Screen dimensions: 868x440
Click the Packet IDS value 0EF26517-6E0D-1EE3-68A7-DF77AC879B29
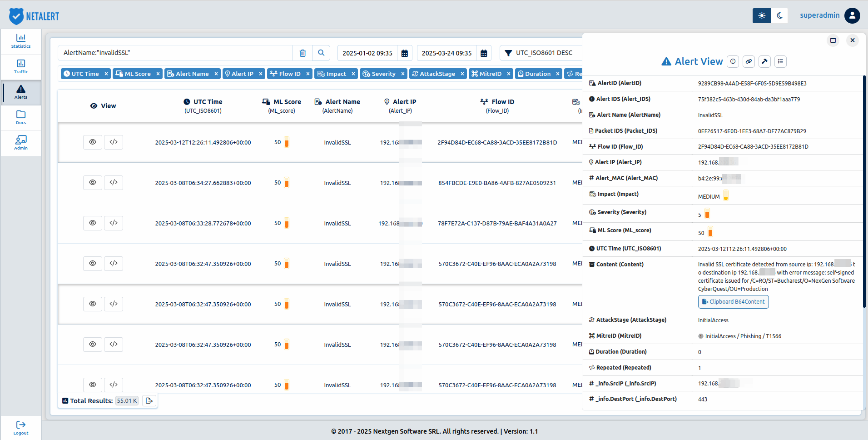(x=752, y=131)
